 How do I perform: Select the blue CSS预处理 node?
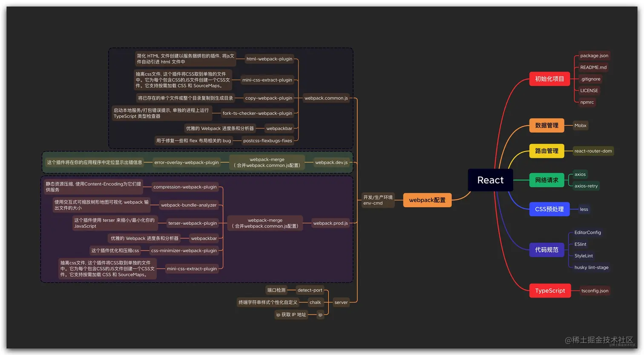click(549, 209)
